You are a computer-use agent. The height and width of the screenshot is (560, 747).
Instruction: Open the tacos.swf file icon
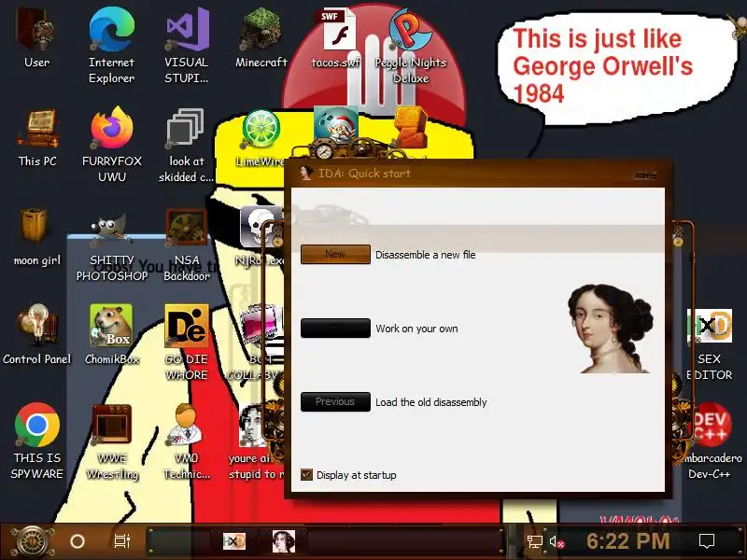coord(336,38)
